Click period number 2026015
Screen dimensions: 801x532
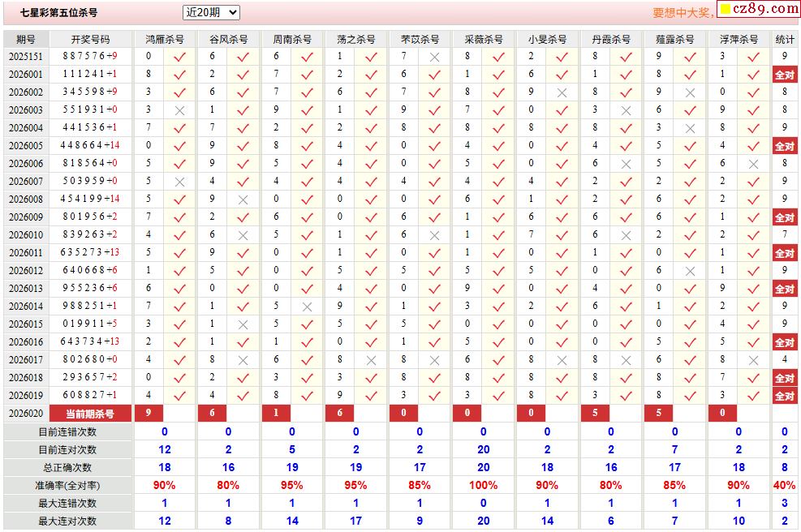pyautogui.click(x=26, y=324)
